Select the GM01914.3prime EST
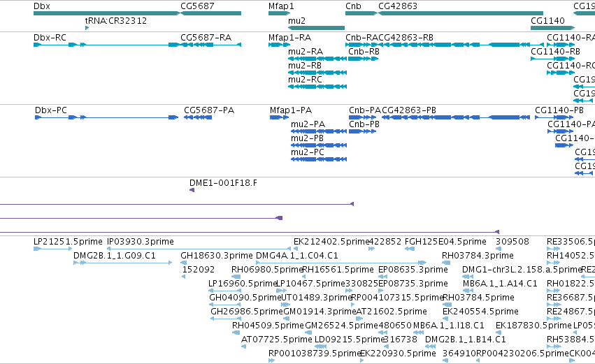Viewport: 595px width, 364px height. (287, 319)
